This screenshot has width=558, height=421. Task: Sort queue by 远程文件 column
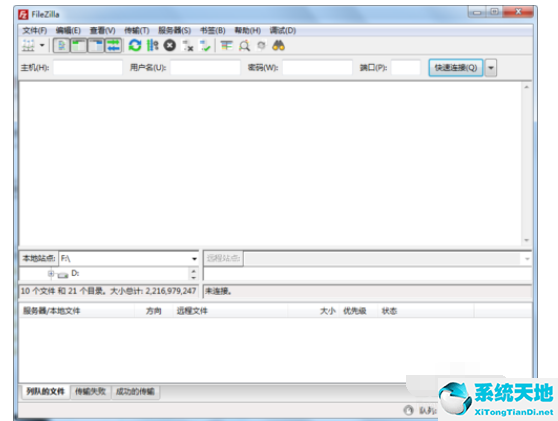coord(231,311)
